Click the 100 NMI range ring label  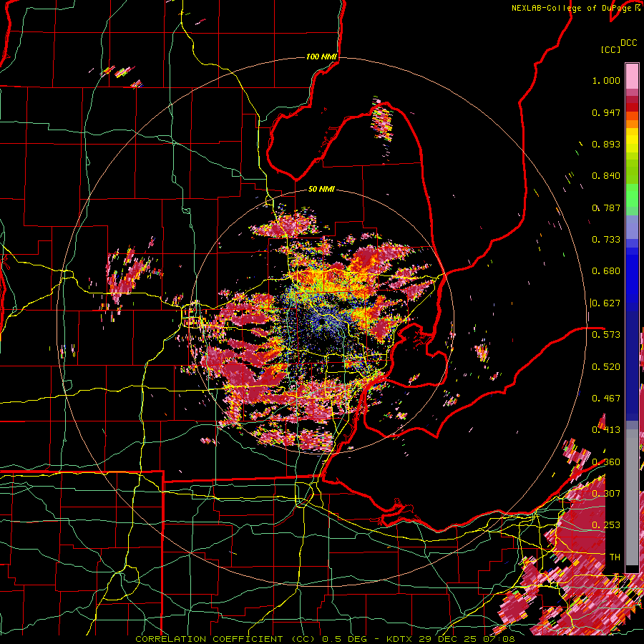(321, 57)
